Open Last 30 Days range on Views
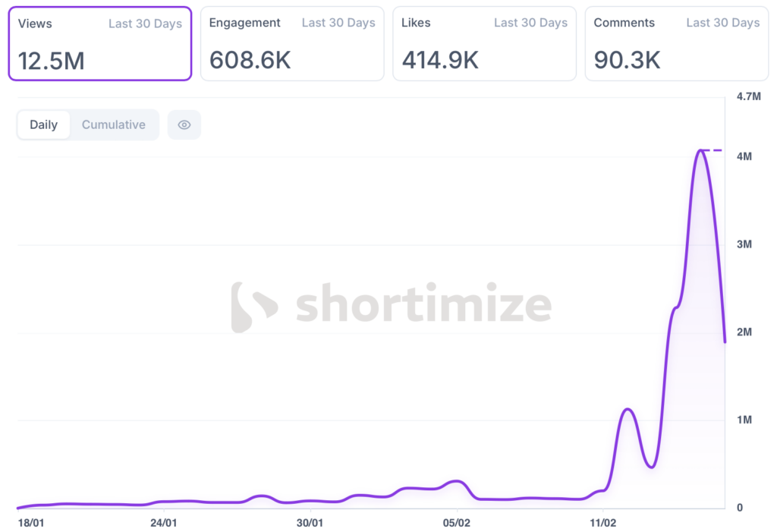777x532 pixels. (x=145, y=24)
